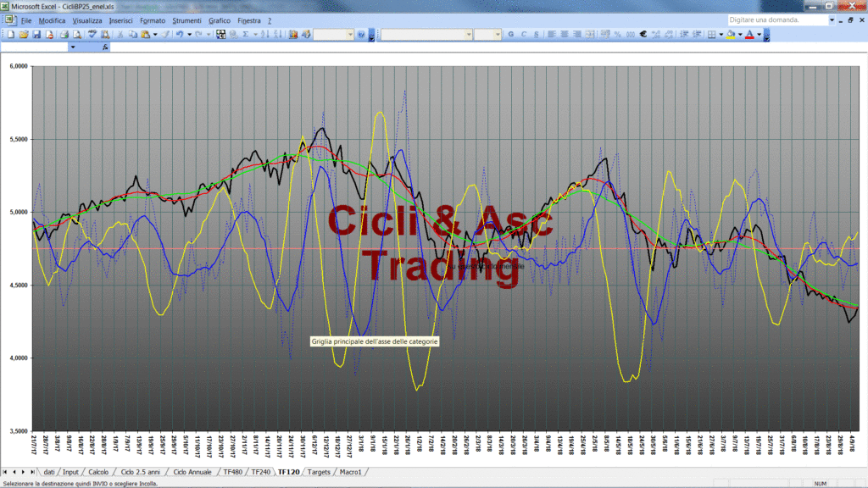Toggle underline (S) formatting

tap(536, 34)
